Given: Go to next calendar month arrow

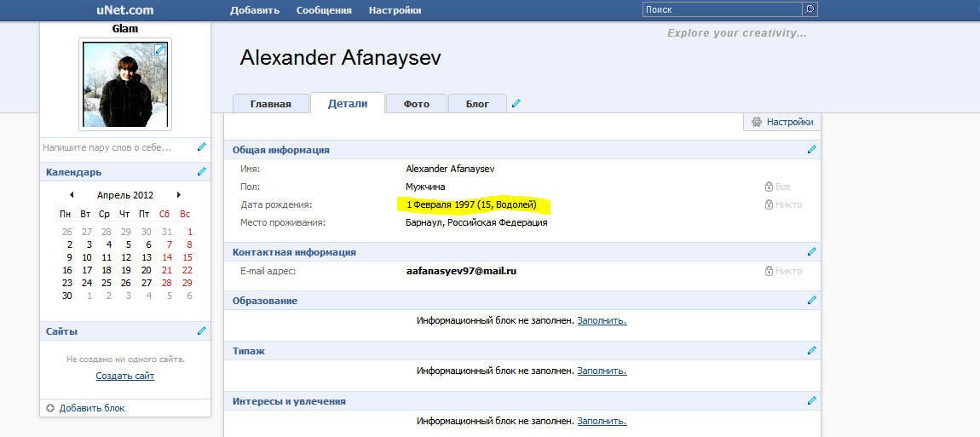Looking at the screenshot, I should [x=179, y=195].
